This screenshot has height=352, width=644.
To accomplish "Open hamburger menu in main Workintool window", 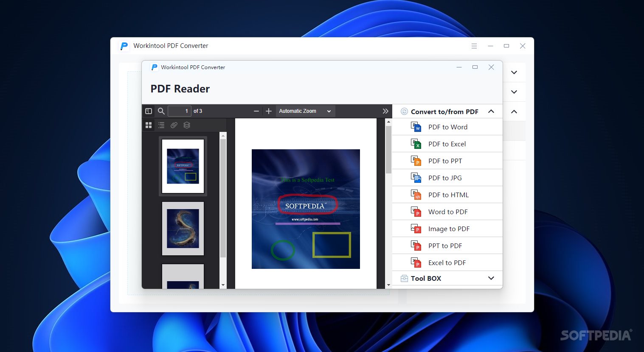I will [x=474, y=46].
